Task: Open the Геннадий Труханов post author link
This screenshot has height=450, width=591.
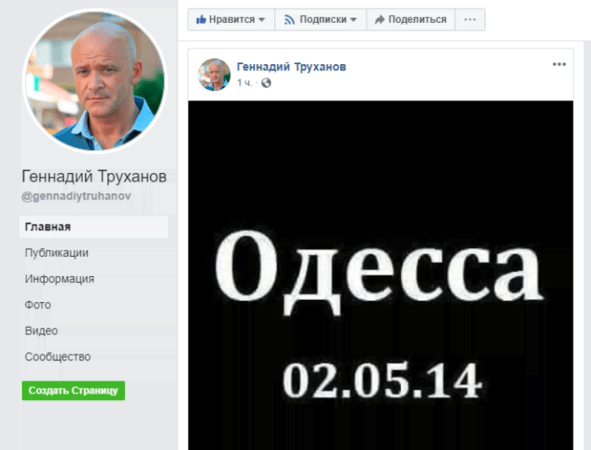Action: point(291,67)
